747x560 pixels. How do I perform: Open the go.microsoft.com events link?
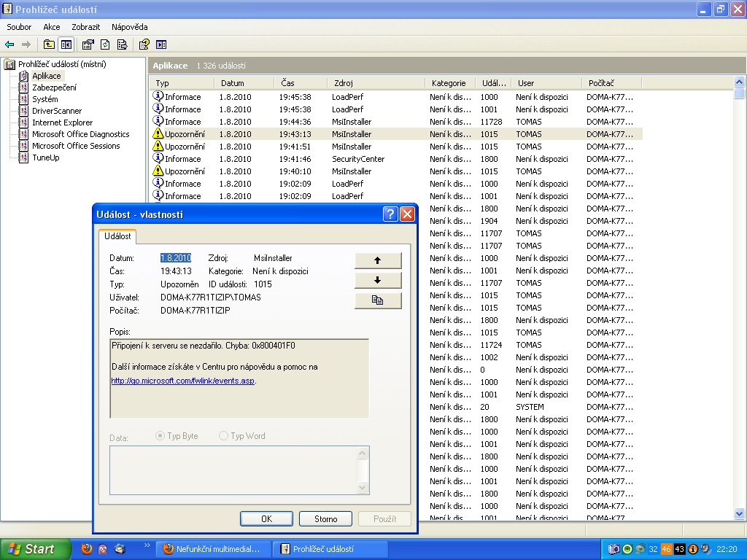(x=182, y=381)
